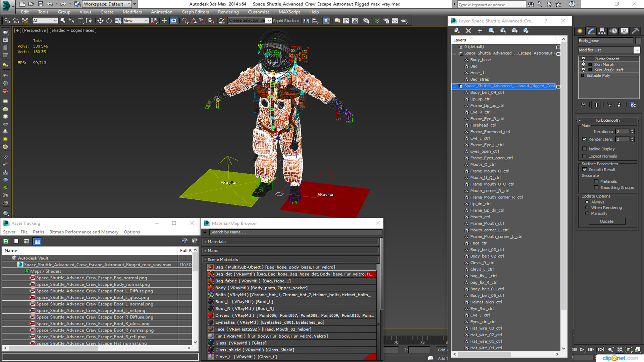This screenshot has height=362, width=644.
Task: Select Manually update option
Action: click(587, 214)
